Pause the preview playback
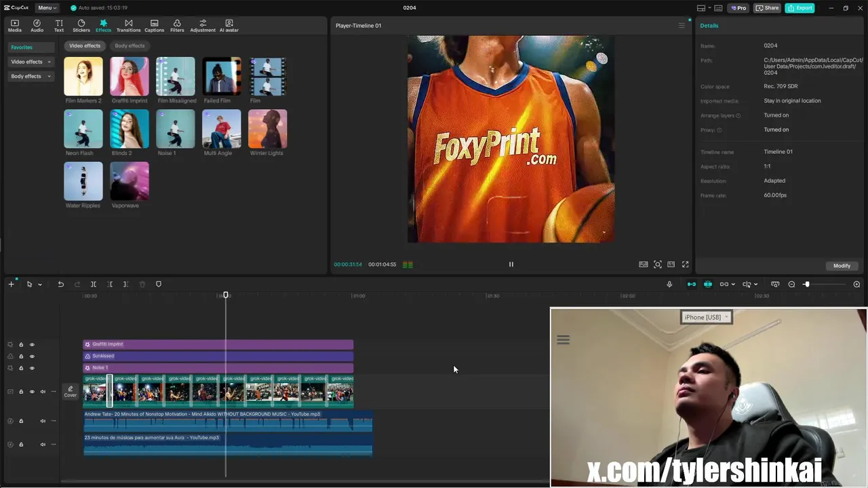Viewport: 868px width, 488px height. (x=511, y=264)
